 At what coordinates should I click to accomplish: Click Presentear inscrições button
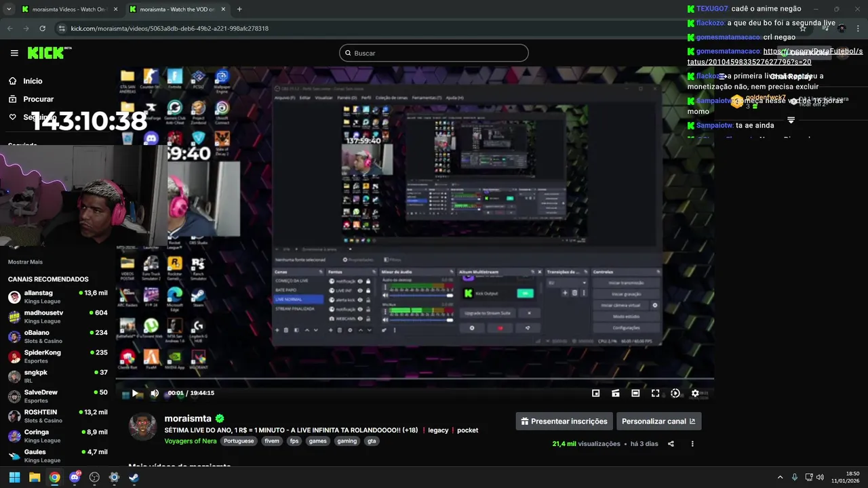[564, 421]
